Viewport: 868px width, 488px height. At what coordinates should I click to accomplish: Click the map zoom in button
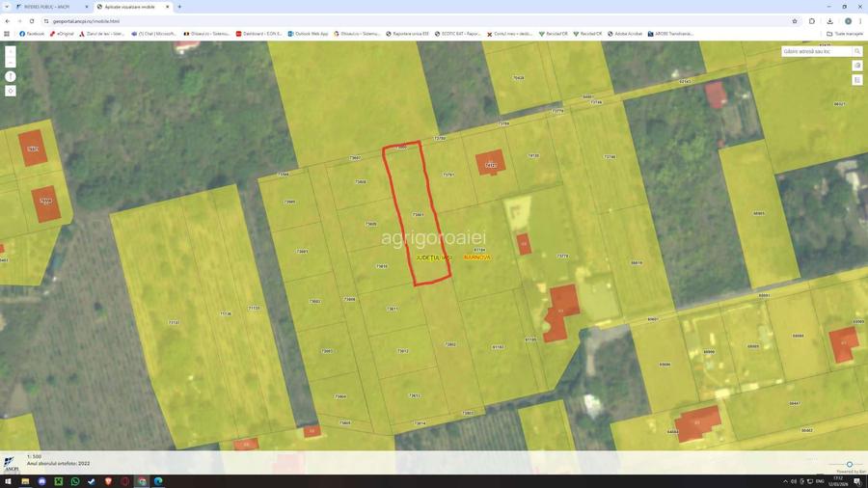click(11, 50)
